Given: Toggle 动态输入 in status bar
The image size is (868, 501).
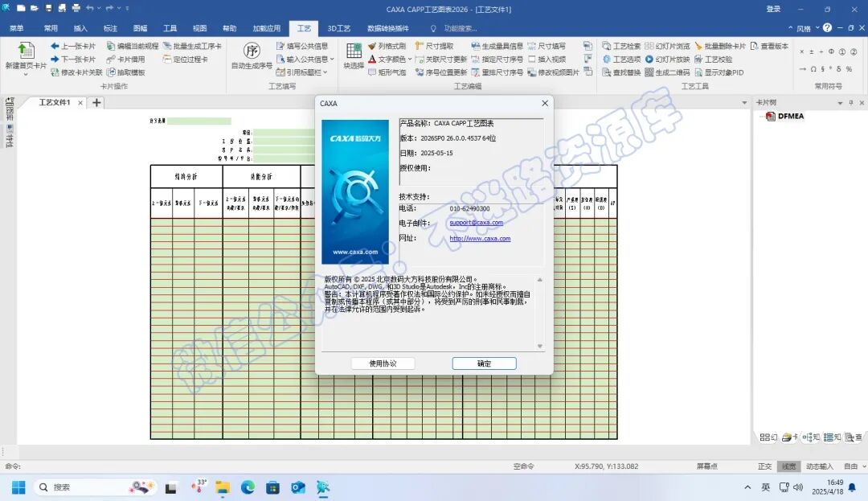Looking at the screenshot, I should (x=819, y=466).
